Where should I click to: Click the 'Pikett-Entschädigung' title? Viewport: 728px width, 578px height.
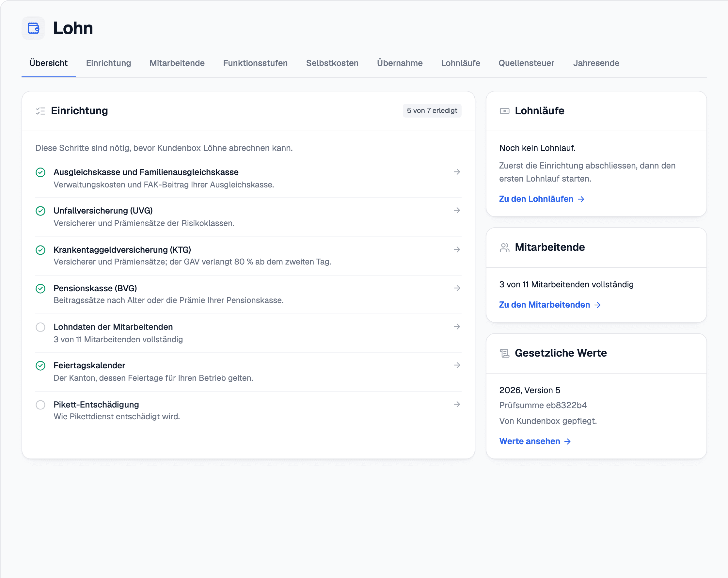[x=96, y=405]
